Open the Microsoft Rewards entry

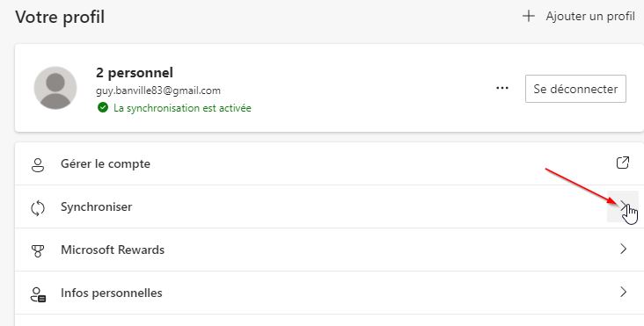tap(329, 250)
